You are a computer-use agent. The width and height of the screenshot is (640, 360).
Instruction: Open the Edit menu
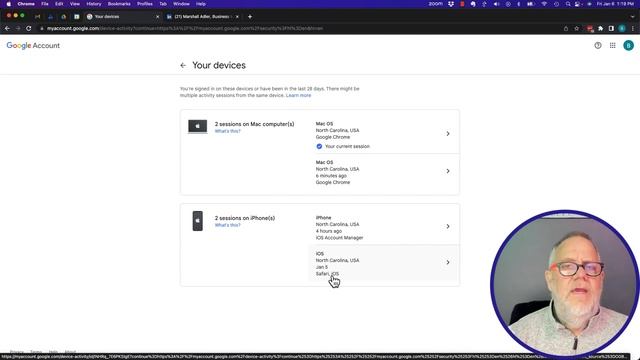click(x=59, y=4)
